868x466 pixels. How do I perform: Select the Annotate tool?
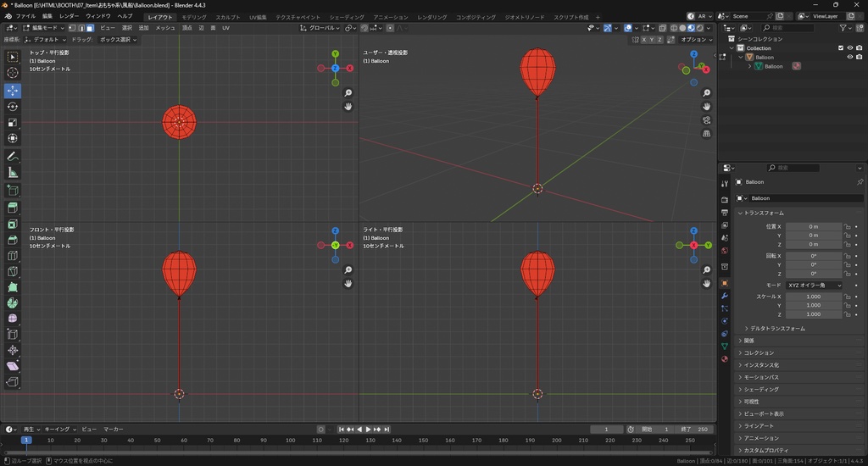pyautogui.click(x=12, y=157)
